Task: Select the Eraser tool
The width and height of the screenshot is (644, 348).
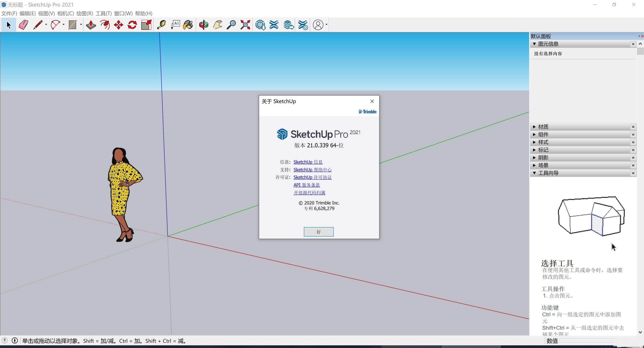Action: coord(23,25)
